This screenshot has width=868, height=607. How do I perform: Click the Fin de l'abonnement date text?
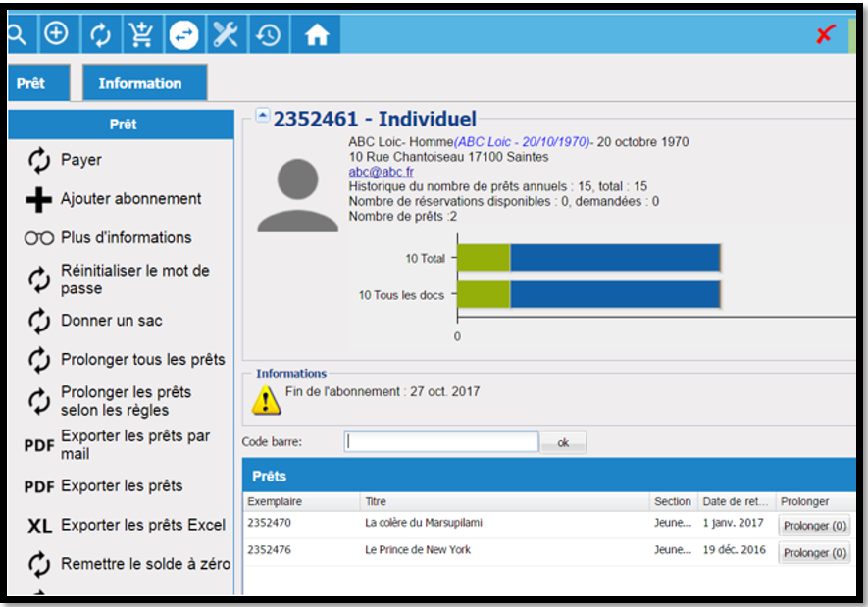tap(383, 392)
